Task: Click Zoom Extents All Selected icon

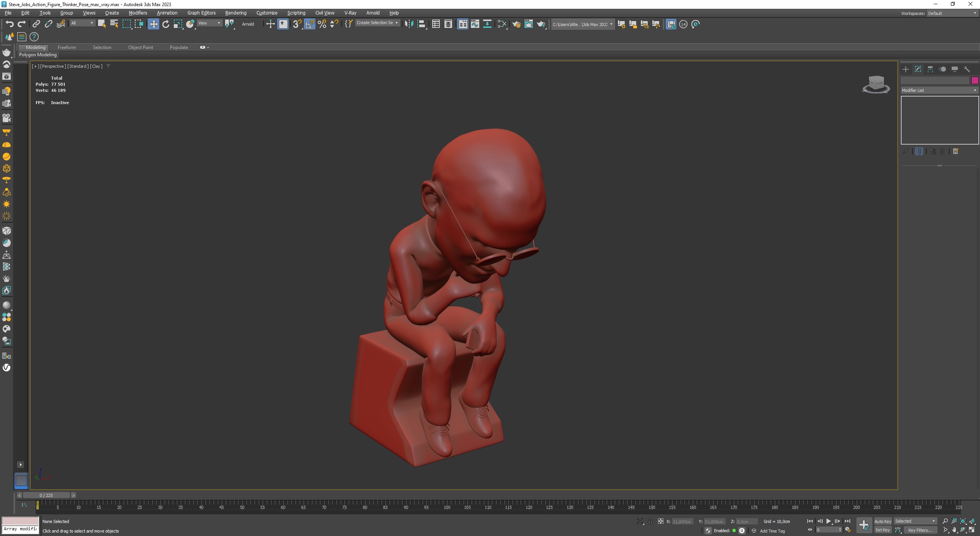Action: (x=972, y=521)
